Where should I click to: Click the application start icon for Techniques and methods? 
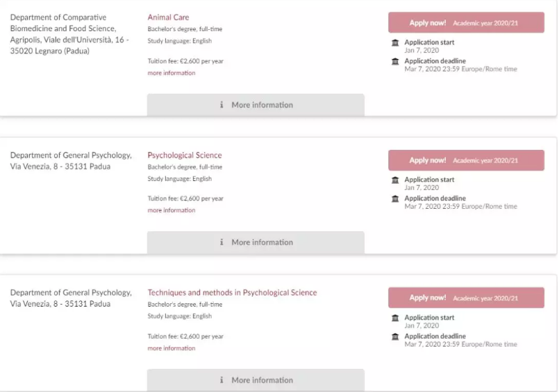tap(396, 318)
